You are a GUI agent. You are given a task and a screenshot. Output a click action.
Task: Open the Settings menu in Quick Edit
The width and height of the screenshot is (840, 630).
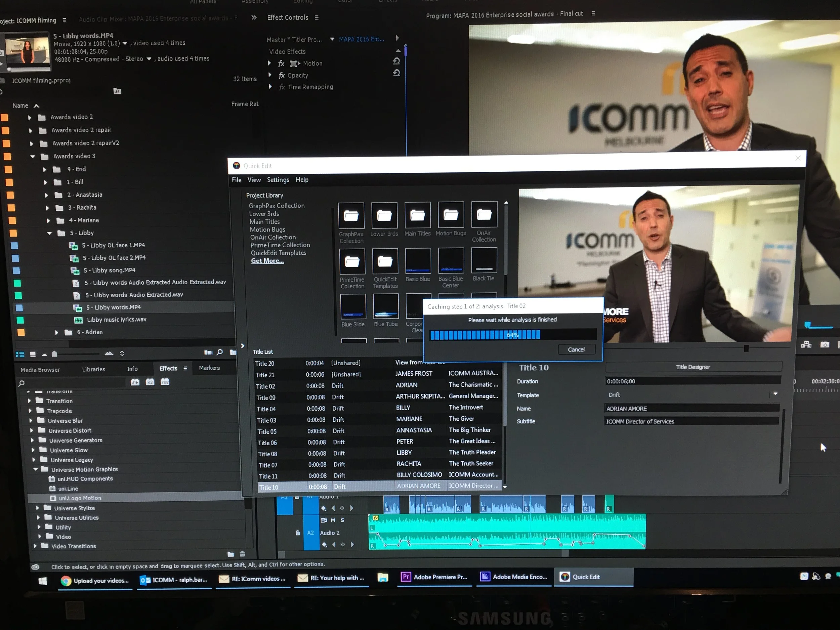[278, 180]
